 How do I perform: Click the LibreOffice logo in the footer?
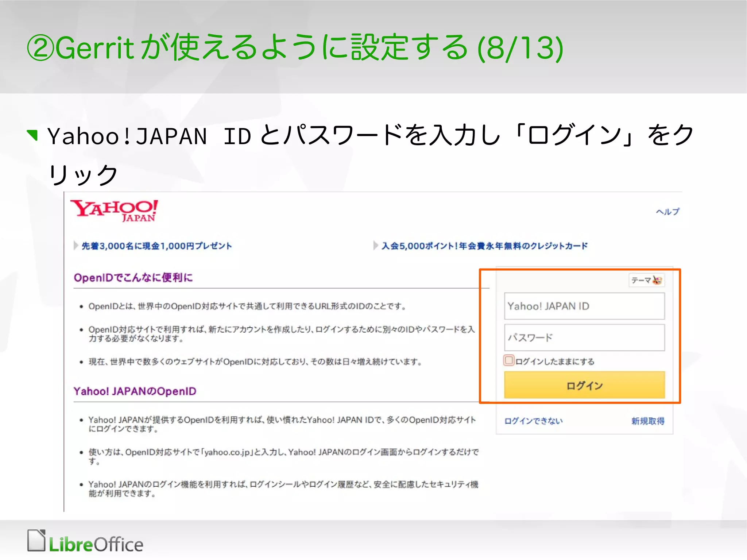coord(85,541)
